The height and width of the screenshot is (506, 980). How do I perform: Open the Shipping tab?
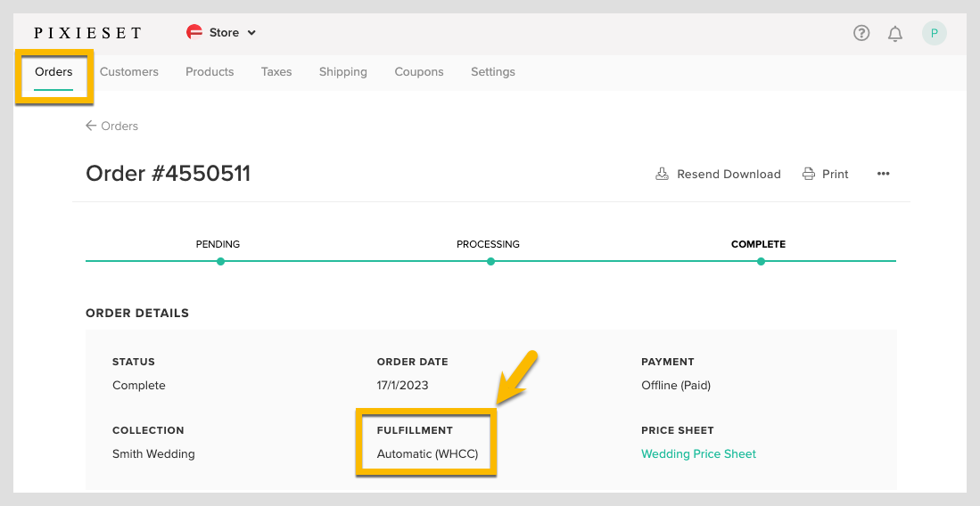point(343,71)
